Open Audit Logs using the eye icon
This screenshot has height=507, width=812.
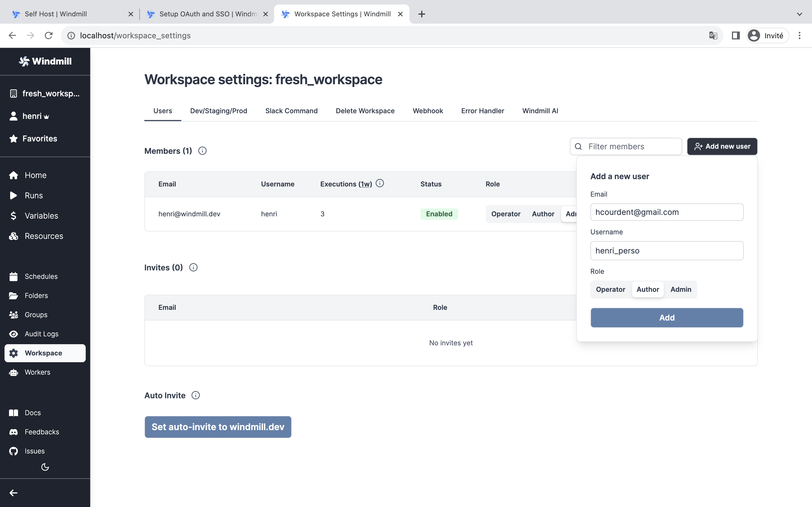pos(14,334)
